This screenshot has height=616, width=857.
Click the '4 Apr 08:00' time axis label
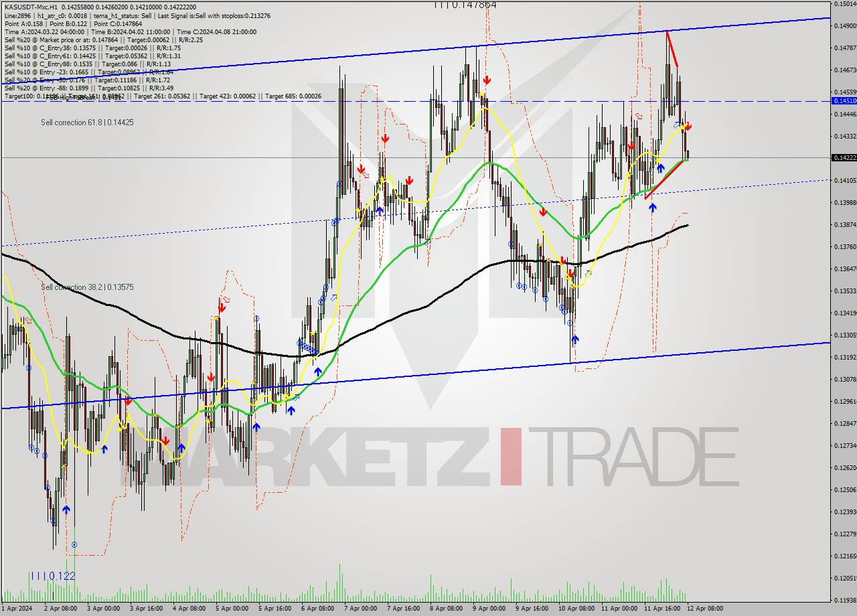click(189, 609)
